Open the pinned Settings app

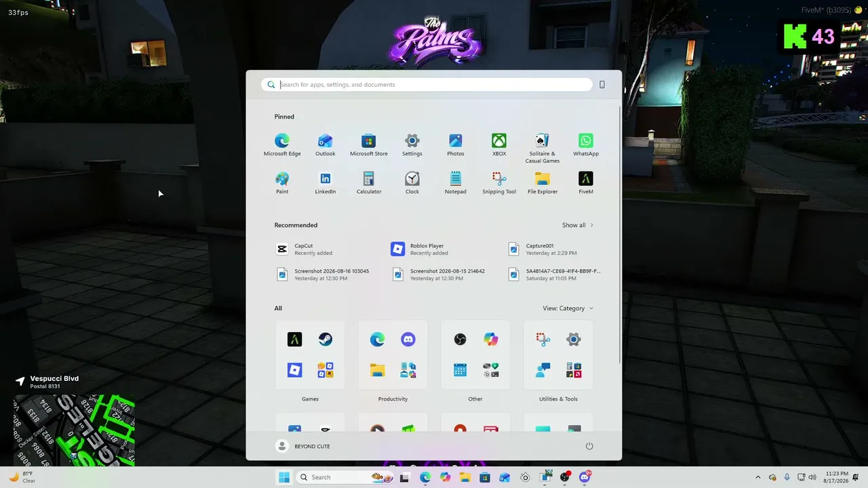pyautogui.click(x=412, y=145)
